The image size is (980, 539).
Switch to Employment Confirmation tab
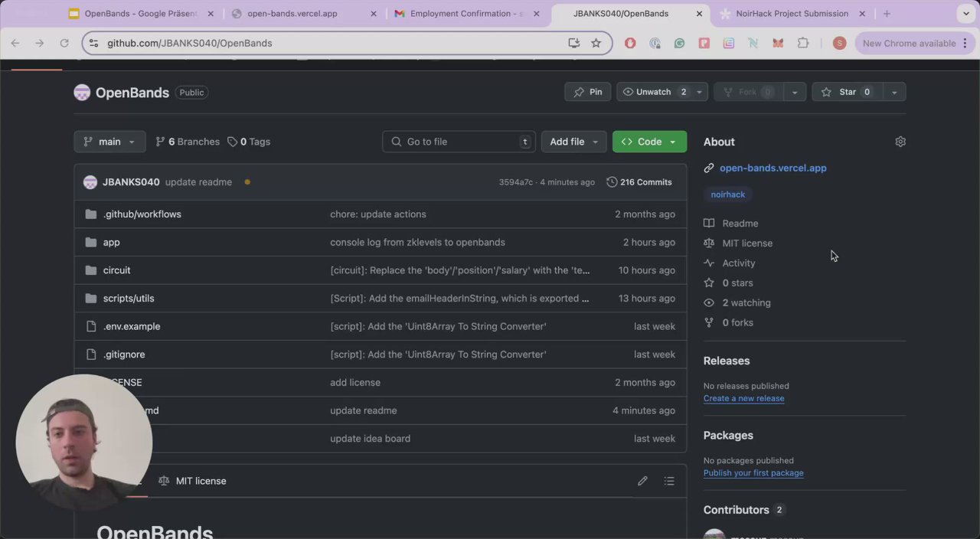pos(467,14)
